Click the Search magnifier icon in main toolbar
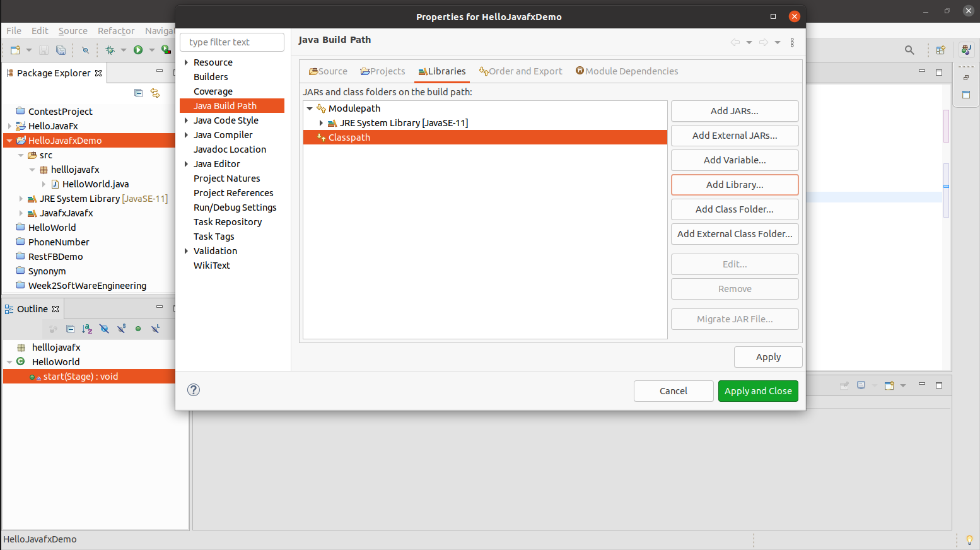 909,50
